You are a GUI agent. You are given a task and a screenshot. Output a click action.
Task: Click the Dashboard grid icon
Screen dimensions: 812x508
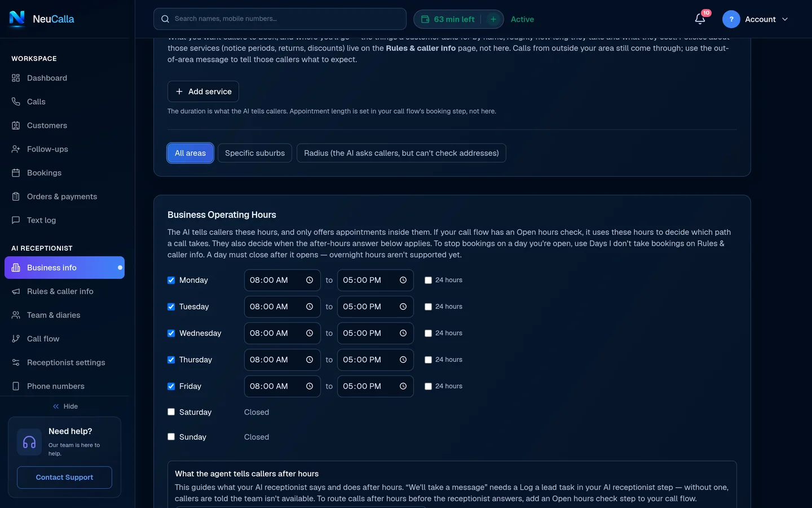tap(16, 78)
